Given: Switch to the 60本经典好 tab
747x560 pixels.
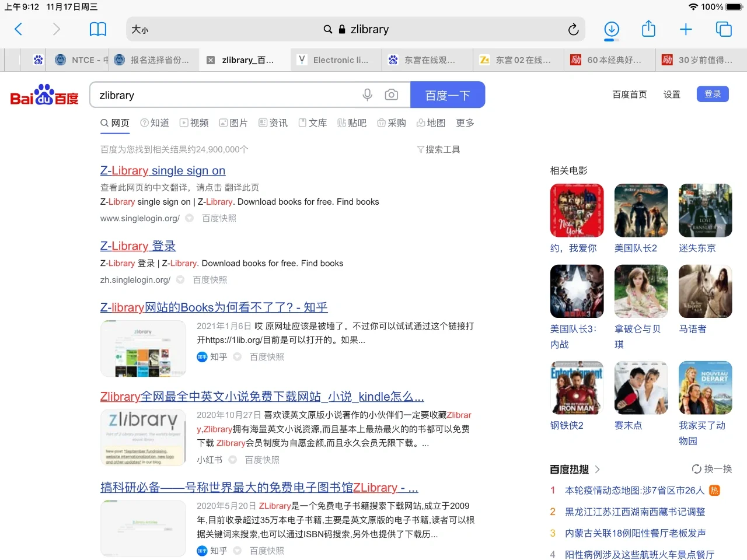Looking at the screenshot, I should 610,60.
